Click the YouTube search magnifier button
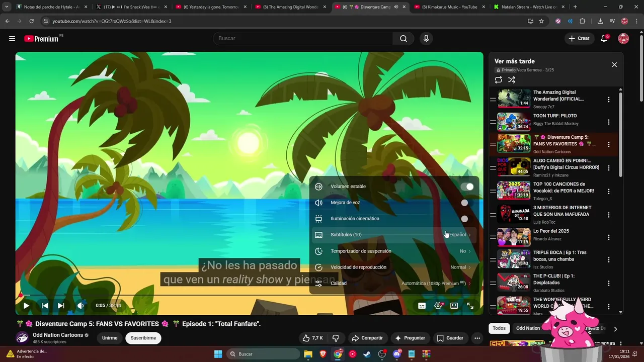 [403, 38]
